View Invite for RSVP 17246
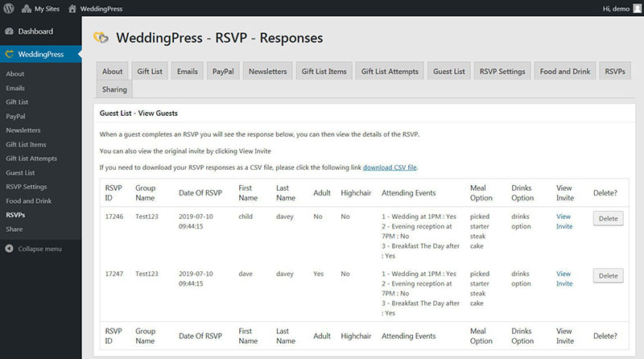Viewport: 644px width, 359px height. pyautogui.click(x=564, y=221)
